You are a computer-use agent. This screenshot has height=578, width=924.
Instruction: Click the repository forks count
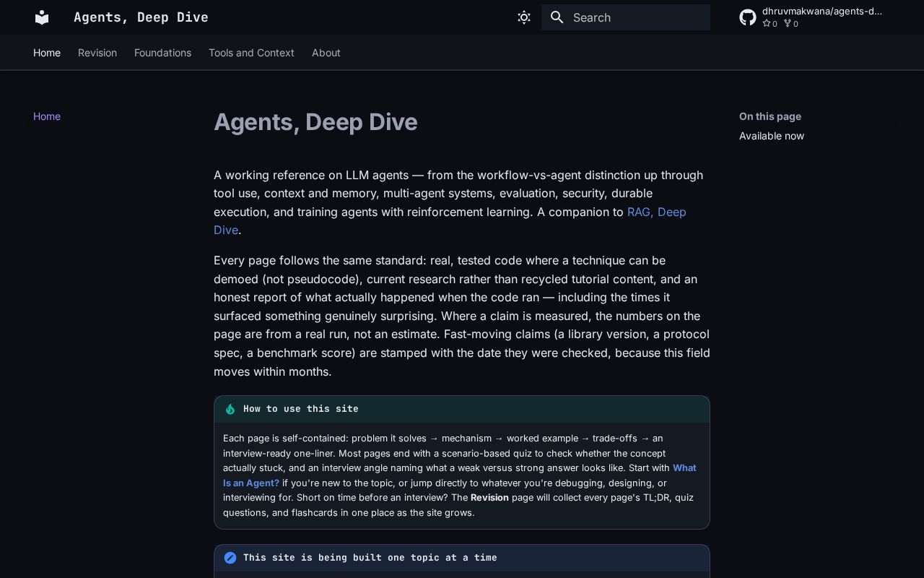(791, 24)
